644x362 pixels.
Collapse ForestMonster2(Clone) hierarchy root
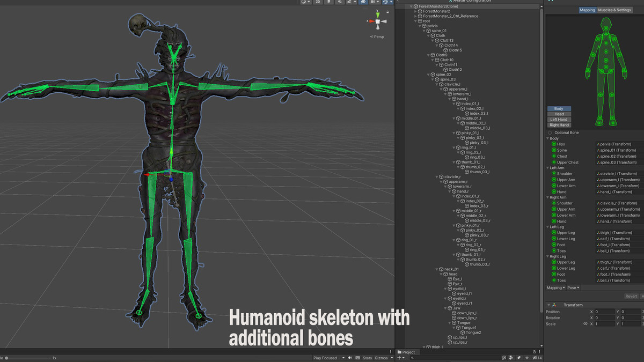412,6
